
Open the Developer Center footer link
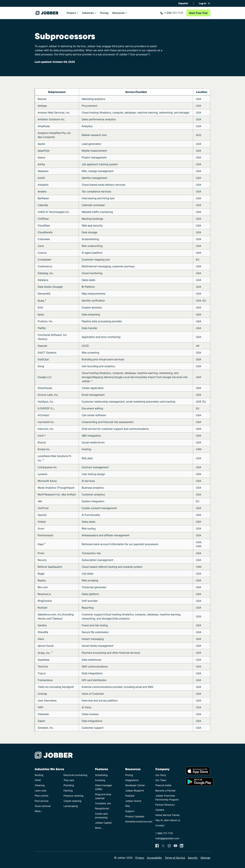pyautogui.click(x=135, y=785)
